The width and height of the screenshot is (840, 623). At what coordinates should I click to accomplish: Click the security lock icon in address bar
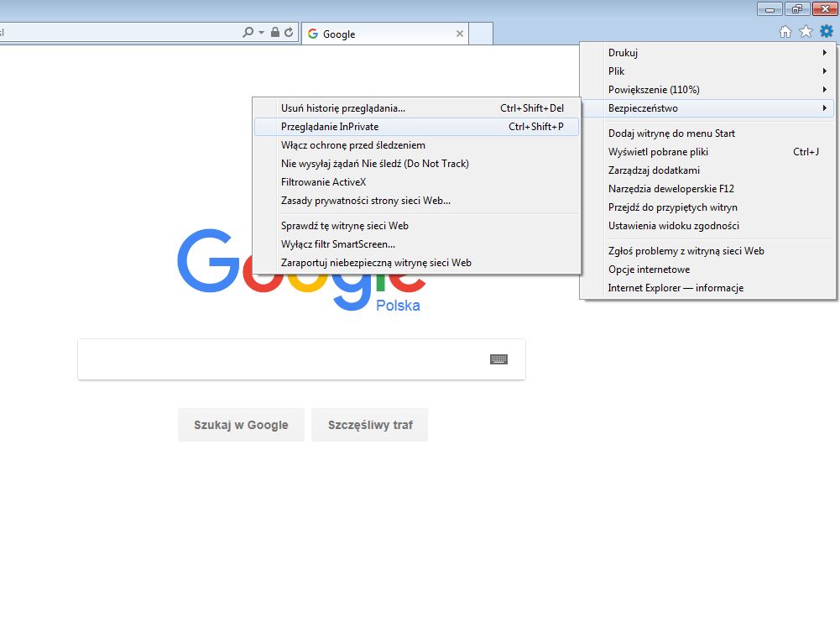[x=274, y=32]
